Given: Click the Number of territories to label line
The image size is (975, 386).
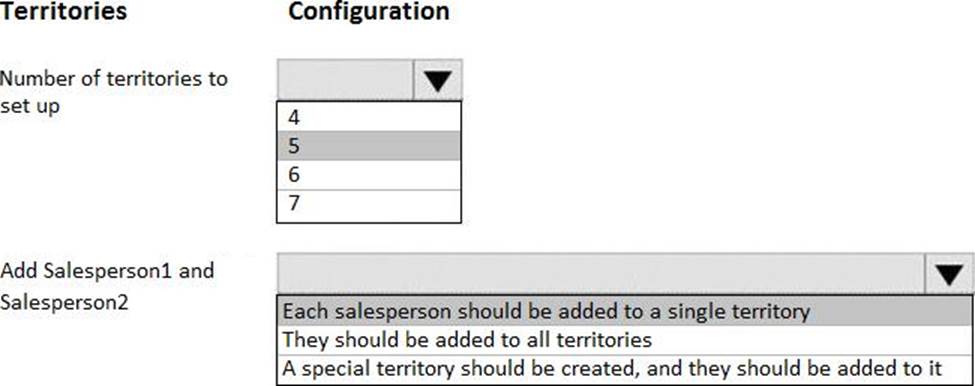Looking at the screenshot, I should tap(114, 79).
